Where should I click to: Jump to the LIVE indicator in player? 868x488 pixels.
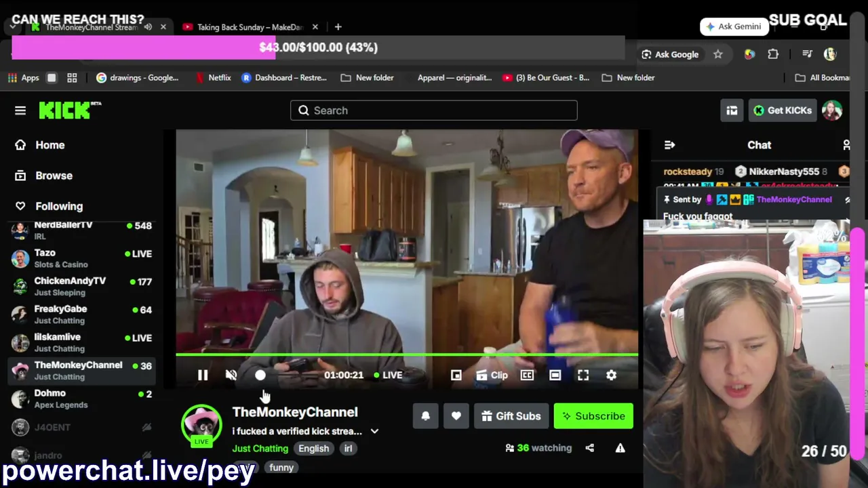389,375
